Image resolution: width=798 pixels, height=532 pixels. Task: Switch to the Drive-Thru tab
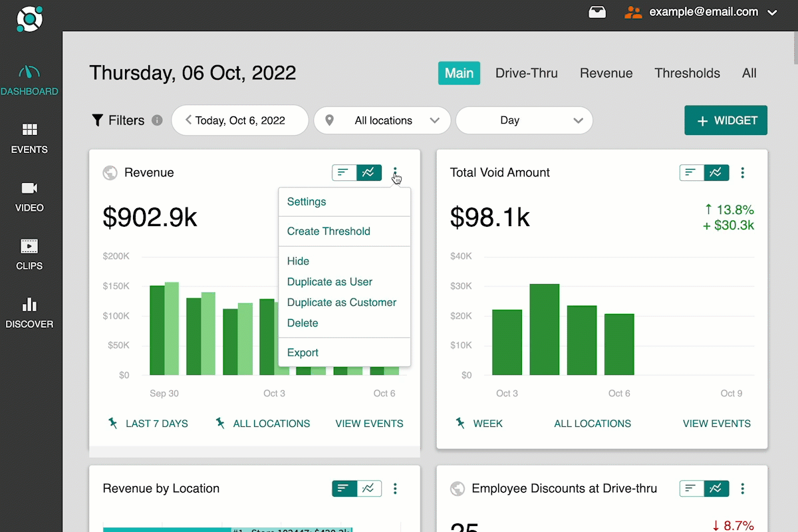coord(526,73)
